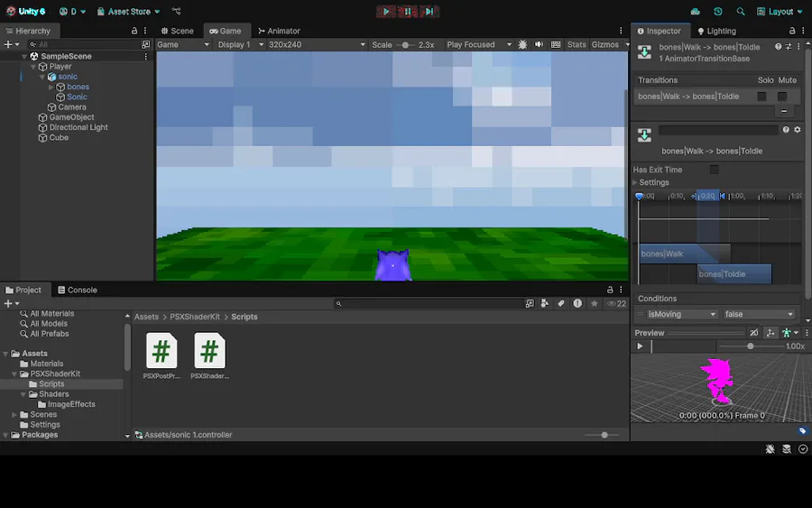Select the Camera object in Hierarchy
812x508 pixels.
(71, 107)
